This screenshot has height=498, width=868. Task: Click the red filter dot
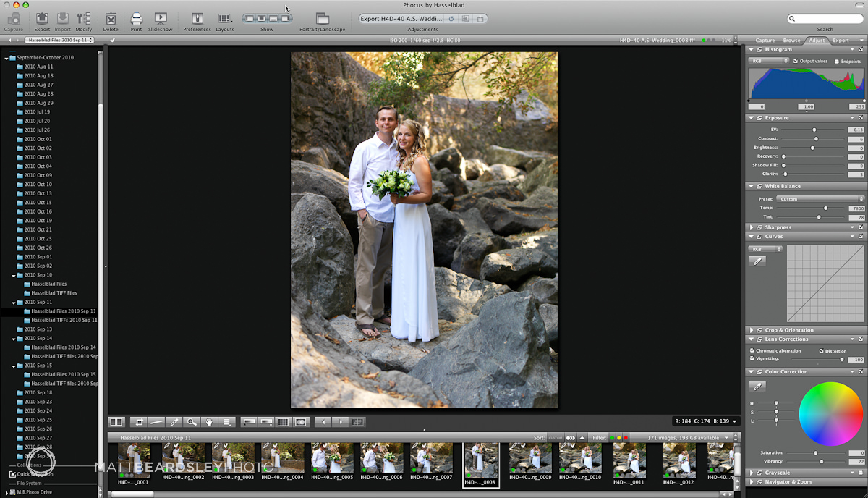click(626, 438)
